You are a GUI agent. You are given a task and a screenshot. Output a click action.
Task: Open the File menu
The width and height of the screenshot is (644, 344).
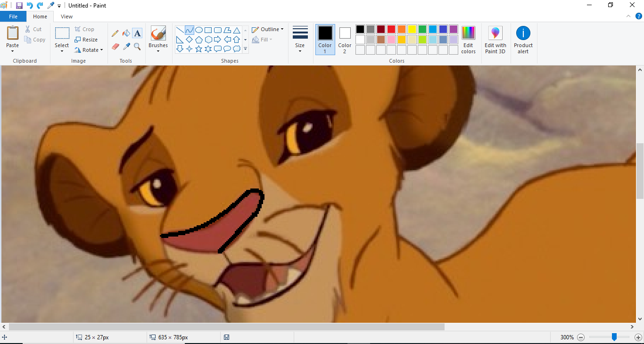tap(13, 16)
